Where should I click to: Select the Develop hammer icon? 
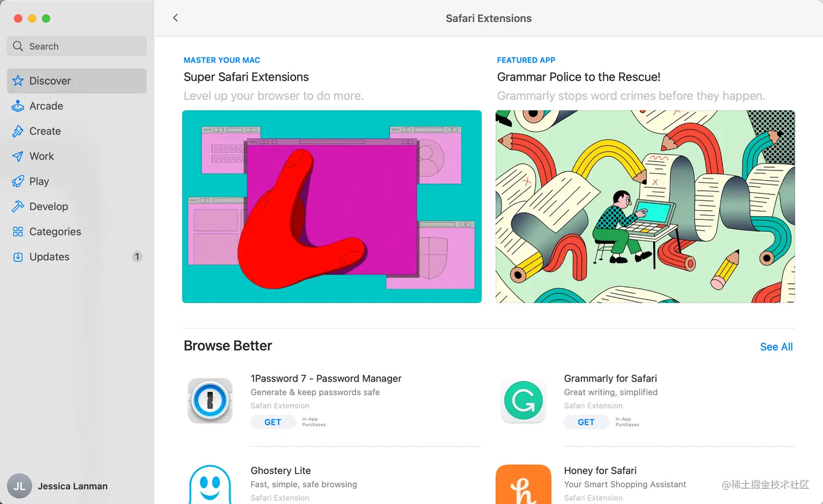(18, 206)
